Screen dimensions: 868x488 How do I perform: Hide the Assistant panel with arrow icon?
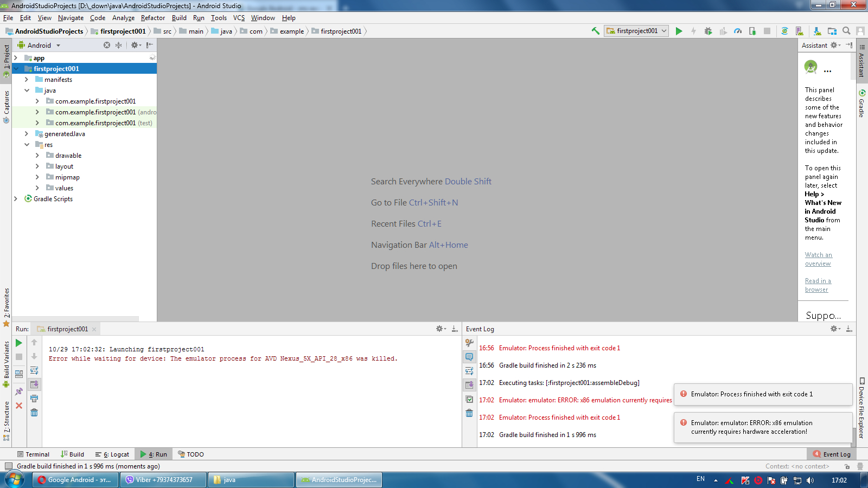click(x=849, y=45)
